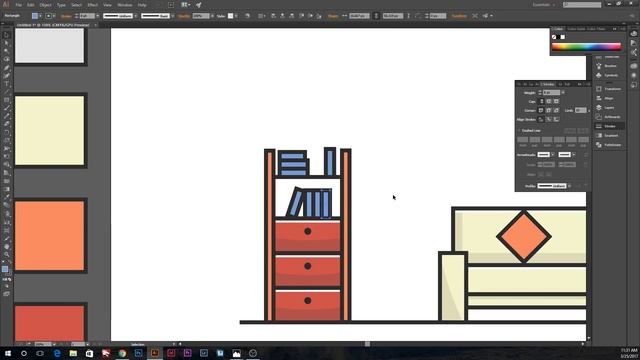
Task: Open the Fill color dropdown in control bar
Action: [x=40, y=16]
